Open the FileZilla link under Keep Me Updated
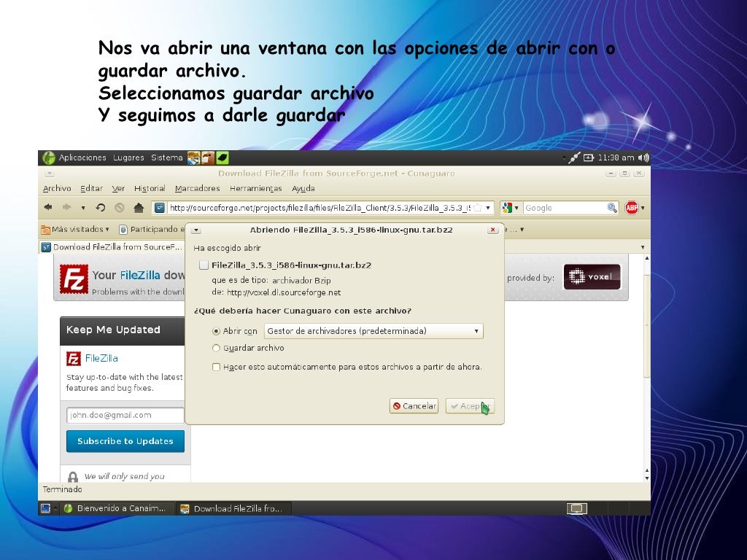747x560 pixels. click(x=101, y=358)
